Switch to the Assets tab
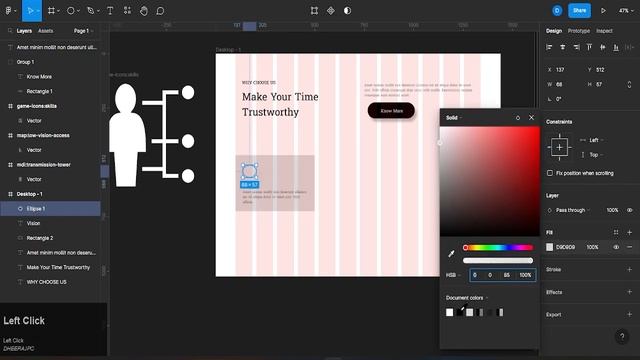Image resolution: width=640 pixels, height=360 pixels. click(45, 31)
